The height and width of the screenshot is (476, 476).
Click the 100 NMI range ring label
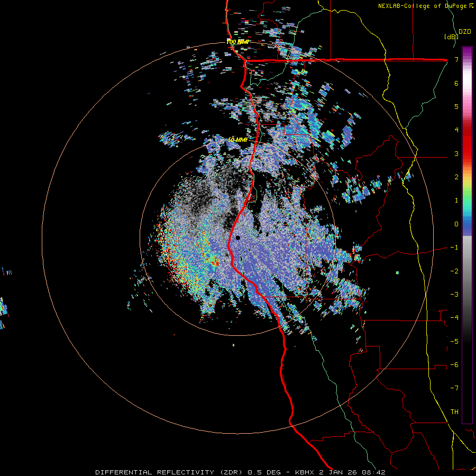tap(237, 42)
